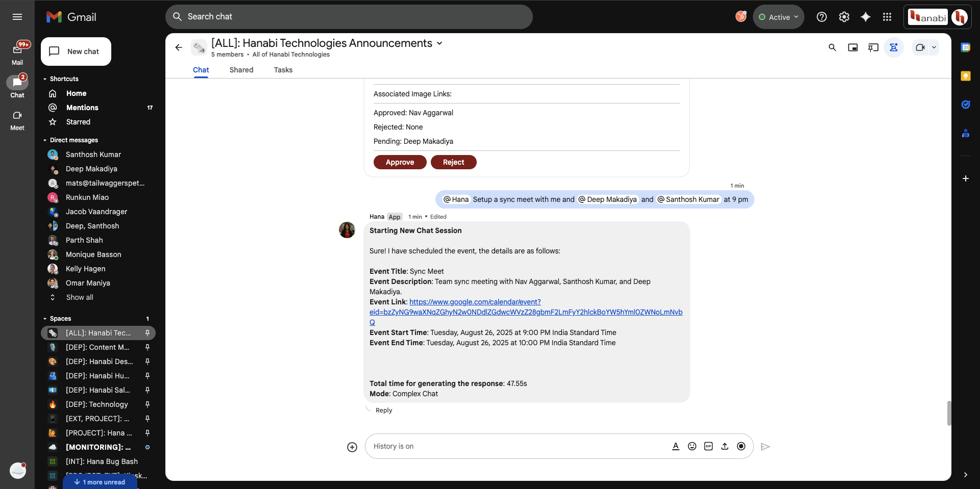980x489 pixels.
Task: Click the Reject button
Action: pyautogui.click(x=454, y=162)
